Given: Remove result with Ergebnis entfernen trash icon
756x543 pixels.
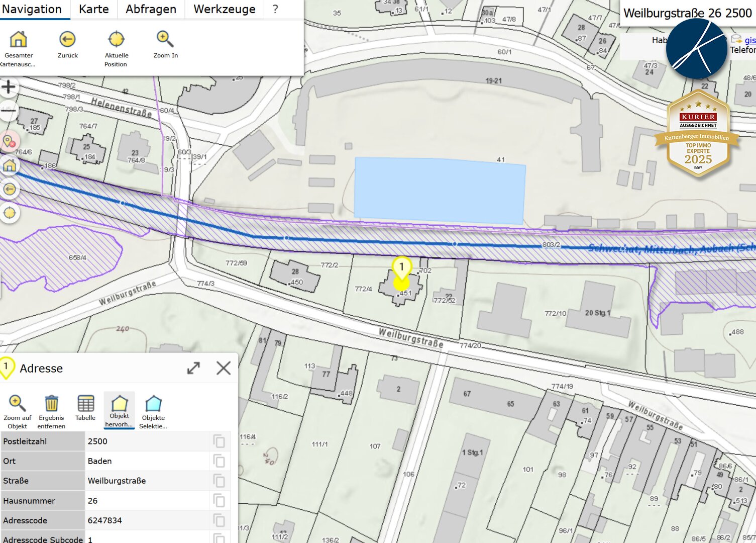Looking at the screenshot, I should point(51,404).
